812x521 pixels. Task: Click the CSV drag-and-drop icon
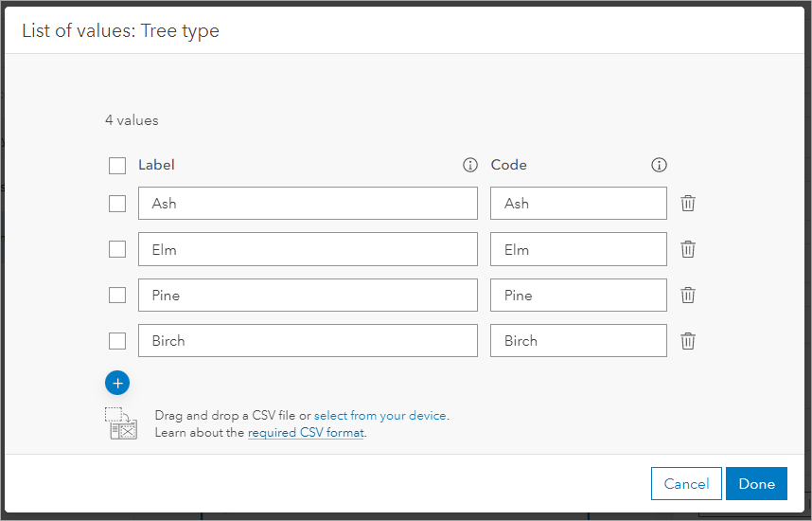(121, 423)
